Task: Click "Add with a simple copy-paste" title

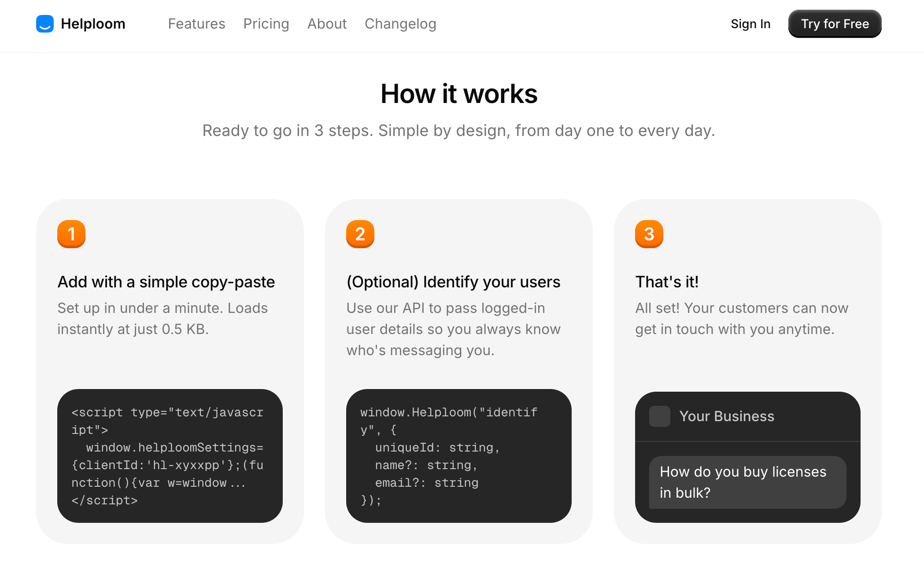Action: [x=166, y=282]
